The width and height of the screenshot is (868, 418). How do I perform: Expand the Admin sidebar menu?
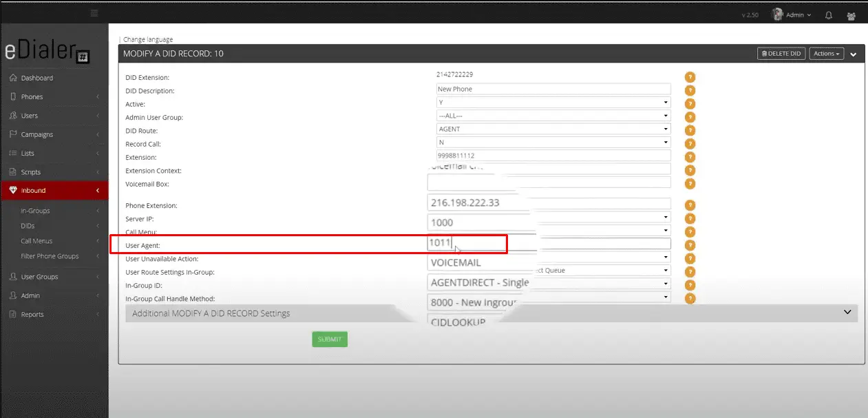54,295
